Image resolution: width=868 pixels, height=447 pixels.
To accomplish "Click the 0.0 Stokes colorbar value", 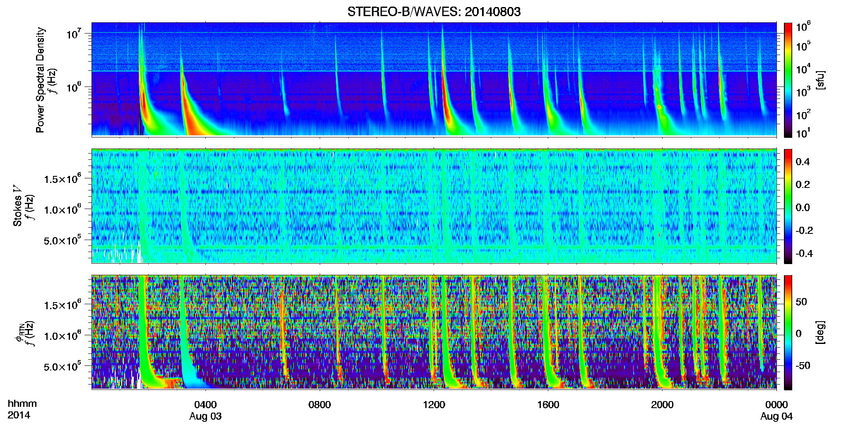I will [803, 208].
